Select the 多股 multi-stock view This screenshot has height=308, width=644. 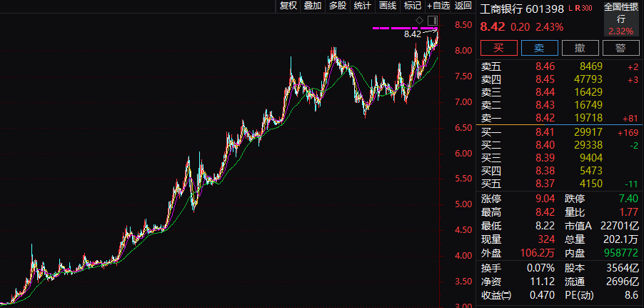pos(338,5)
